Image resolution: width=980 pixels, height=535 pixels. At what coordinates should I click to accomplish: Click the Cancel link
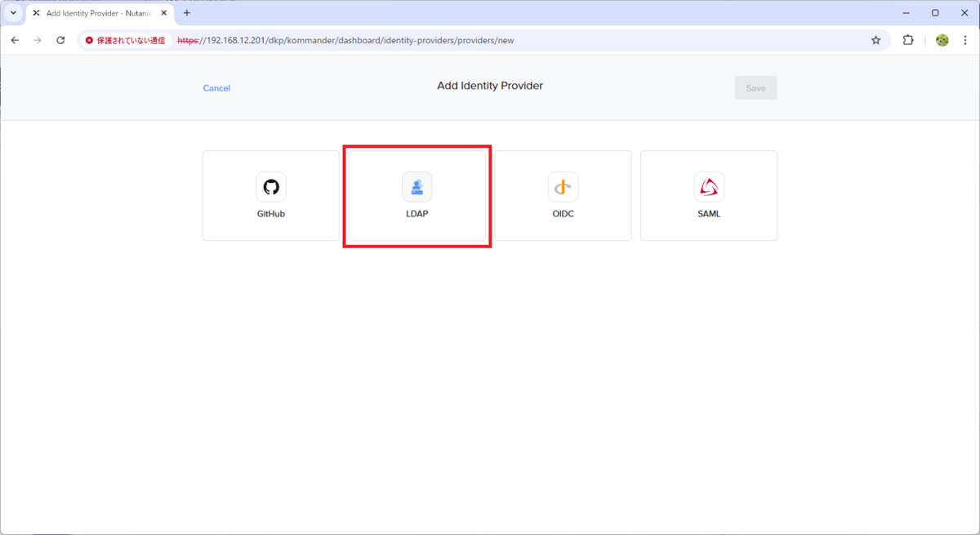(216, 88)
